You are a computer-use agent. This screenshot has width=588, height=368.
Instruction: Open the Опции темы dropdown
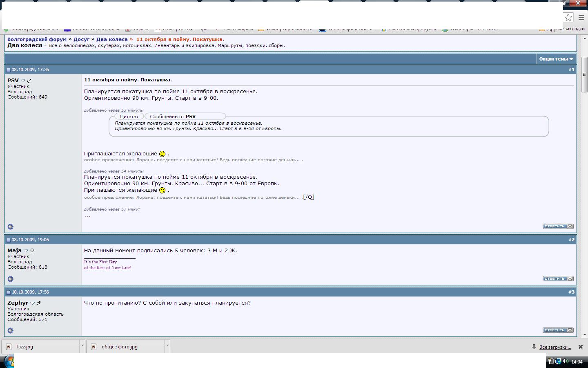556,59
